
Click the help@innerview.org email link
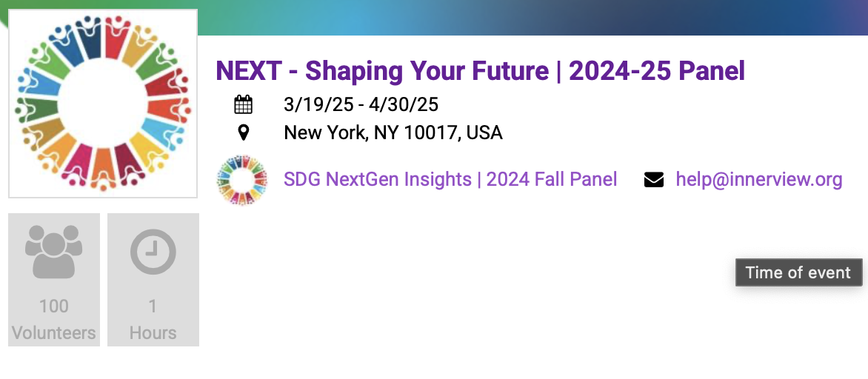759,179
